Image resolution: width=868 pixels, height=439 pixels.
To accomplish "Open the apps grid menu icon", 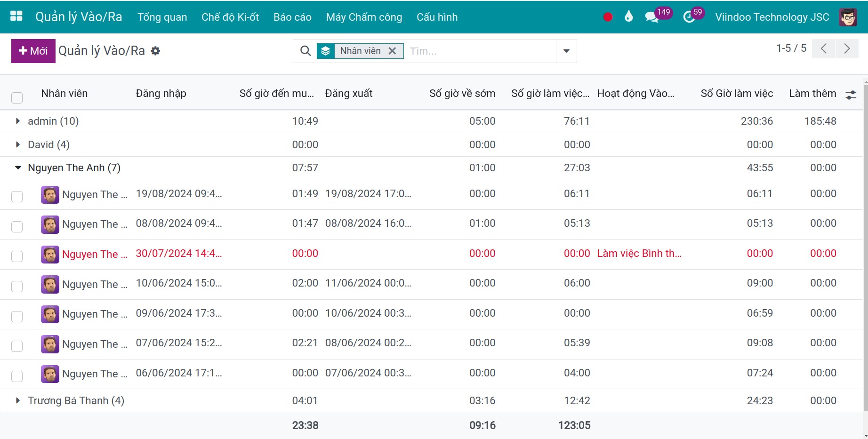I will click(16, 16).
